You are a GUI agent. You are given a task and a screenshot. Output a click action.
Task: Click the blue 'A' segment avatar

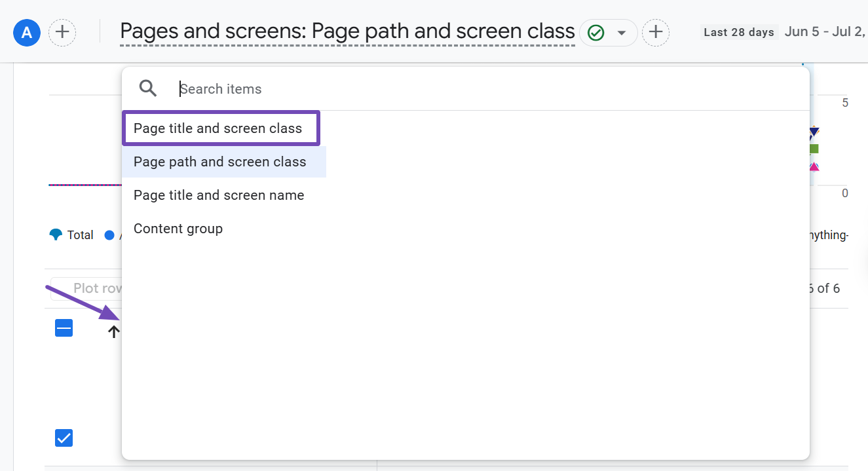point(27,32)
